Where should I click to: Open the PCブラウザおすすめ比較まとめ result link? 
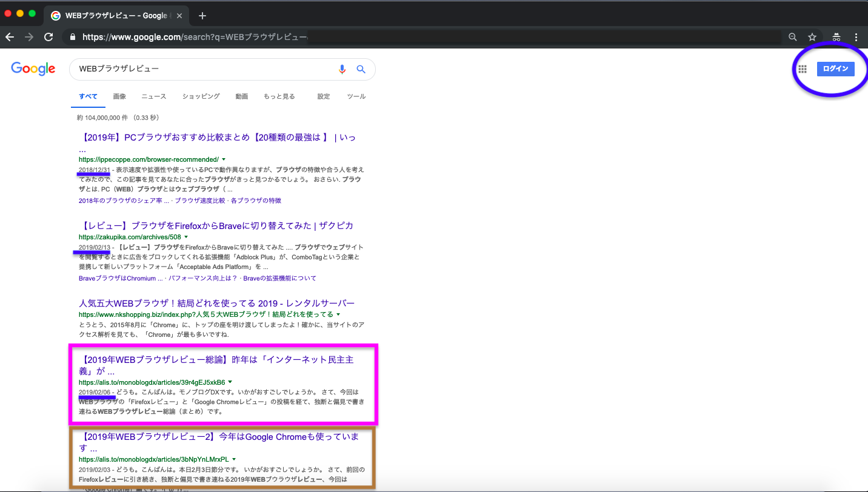point(217,138)
